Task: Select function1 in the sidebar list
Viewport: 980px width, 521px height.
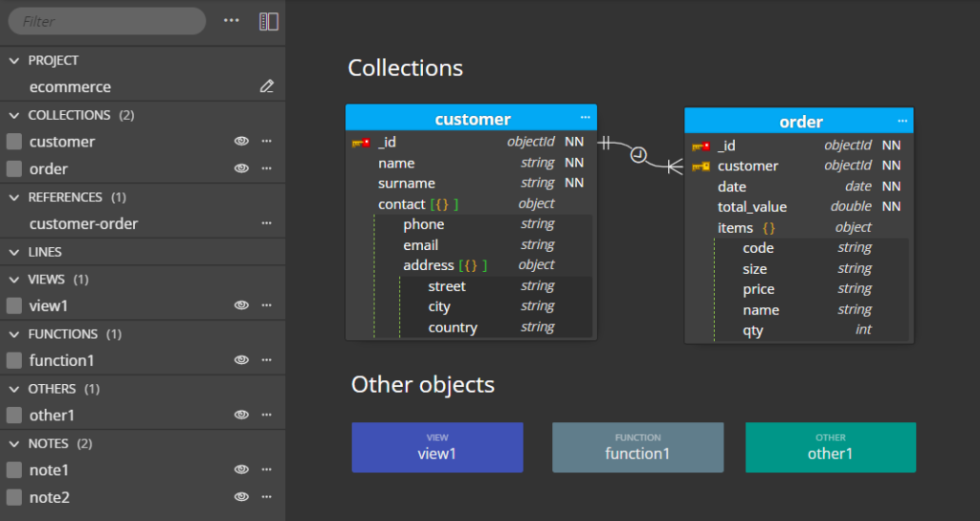Action: click(62, 360)
